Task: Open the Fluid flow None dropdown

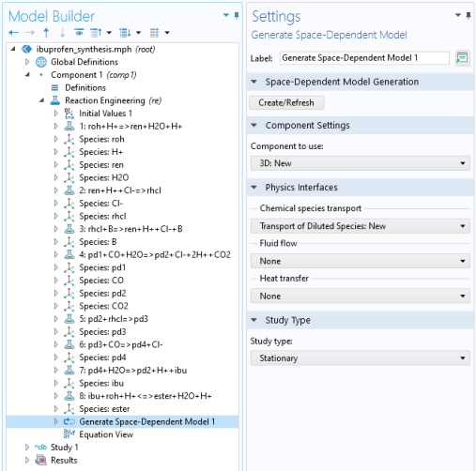Action: [361, 261]
